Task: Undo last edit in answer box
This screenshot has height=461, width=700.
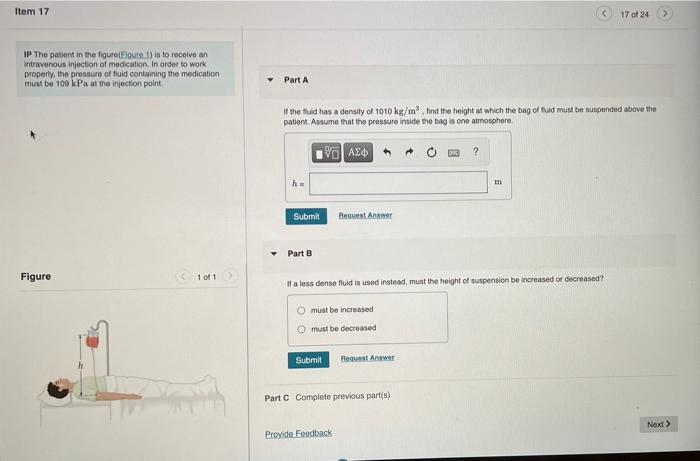Action: pos(387,153)
